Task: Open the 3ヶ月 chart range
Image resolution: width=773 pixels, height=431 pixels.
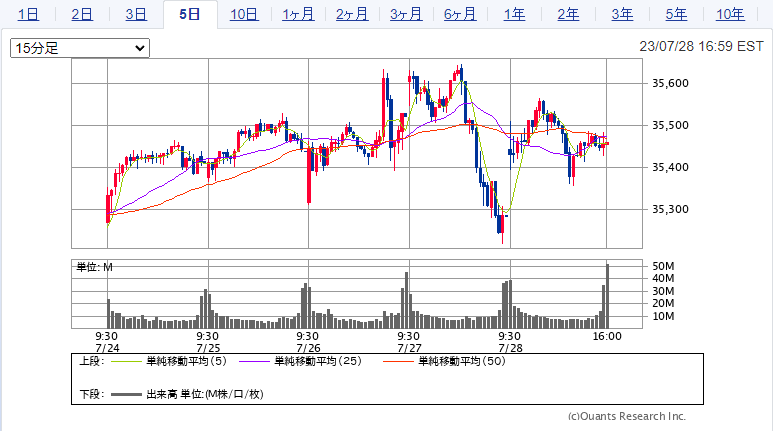Action: coord(406,14)
